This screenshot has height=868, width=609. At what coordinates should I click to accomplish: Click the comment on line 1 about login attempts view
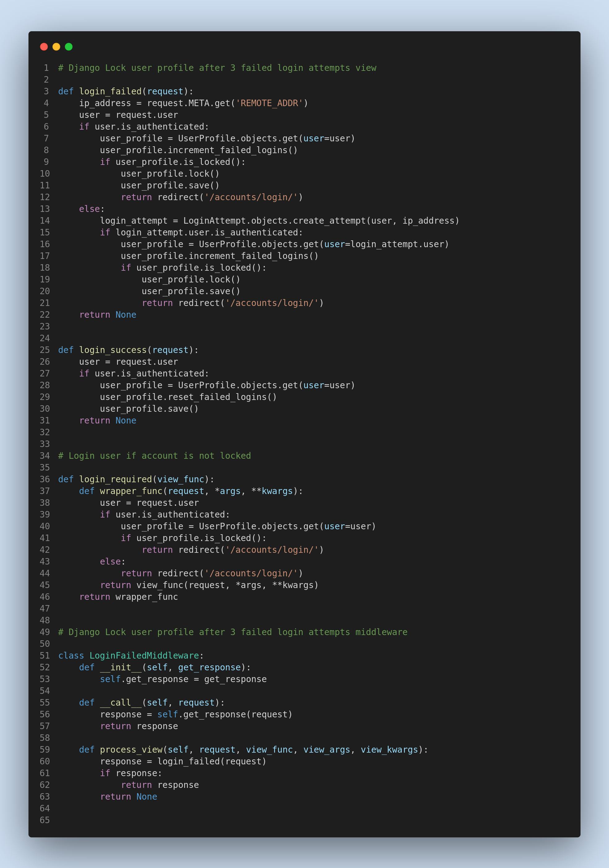[217, 68]
